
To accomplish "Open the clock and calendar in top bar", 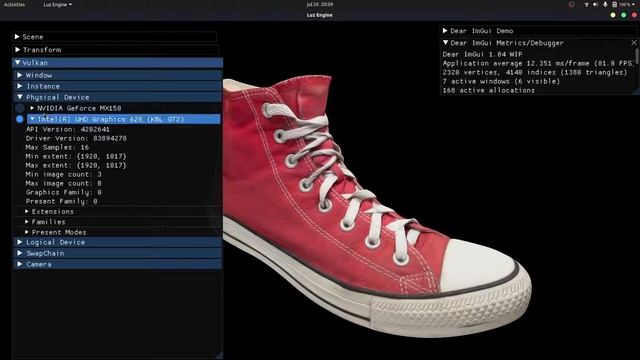I will (x=320, y=4).
